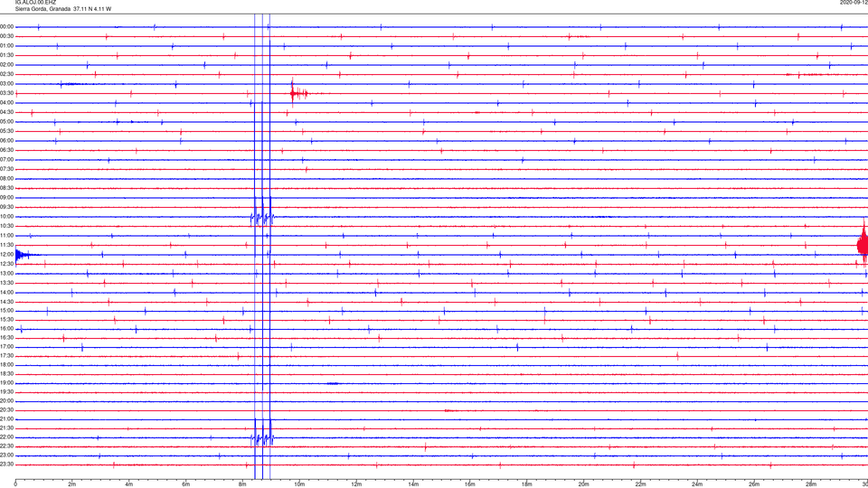
Task: Select the 05:00 trace time label
Action: tap(7, 122)
